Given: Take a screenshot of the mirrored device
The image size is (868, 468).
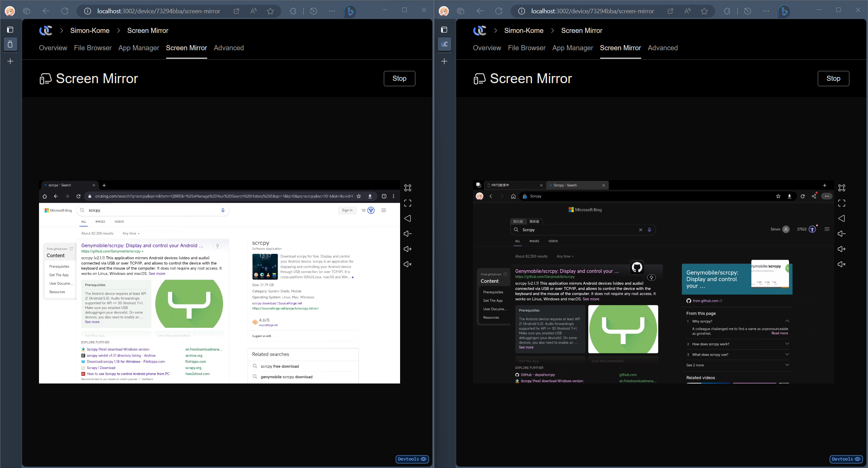Looking at the screenshot, I should point(408,188).
